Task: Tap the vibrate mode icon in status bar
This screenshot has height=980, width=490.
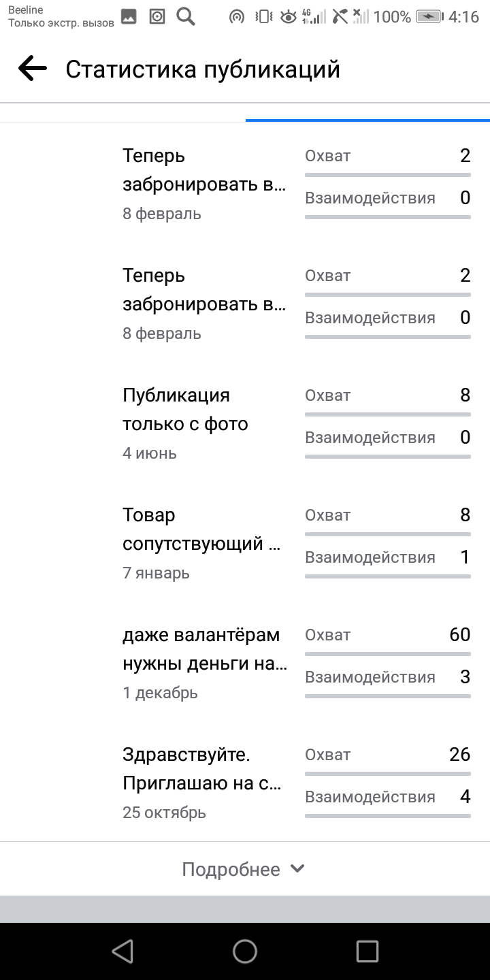Action: pos(263,16)
